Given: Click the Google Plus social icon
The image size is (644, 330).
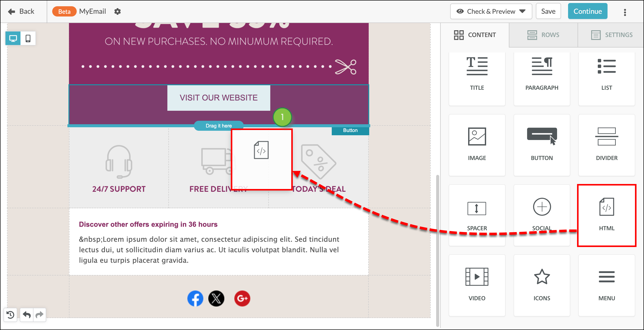Looking at the screenshot, I should 242,298.
